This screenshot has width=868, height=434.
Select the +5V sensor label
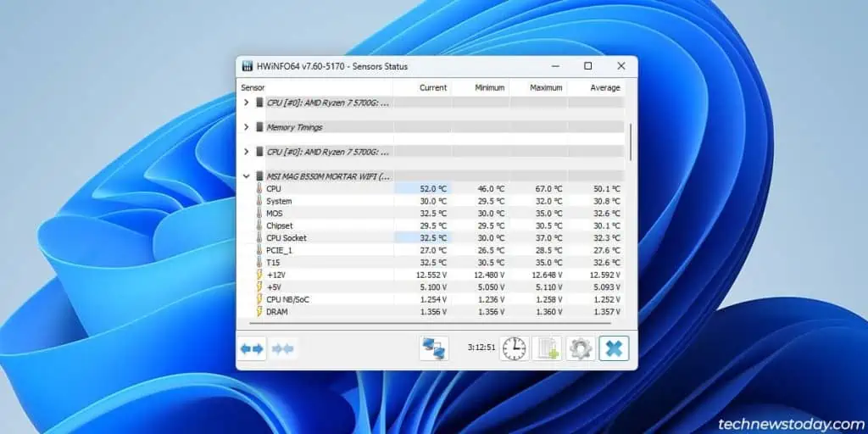[x=274, y=287]
